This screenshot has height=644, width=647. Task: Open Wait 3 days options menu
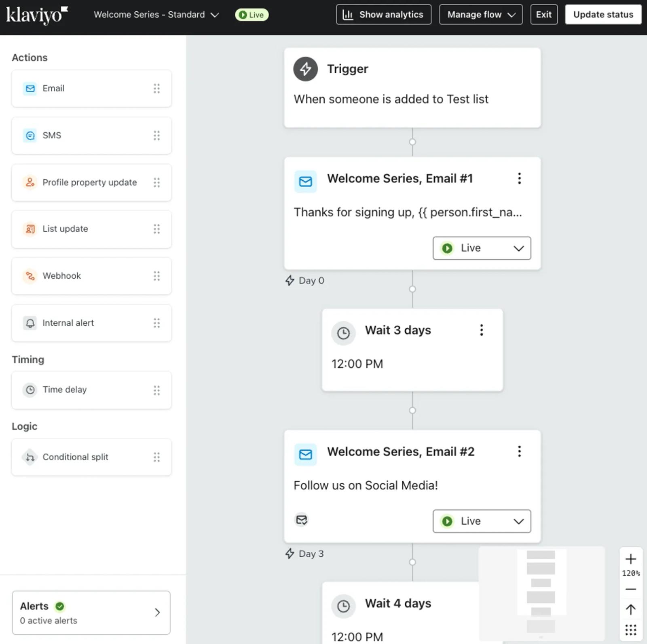click(481, 330)
